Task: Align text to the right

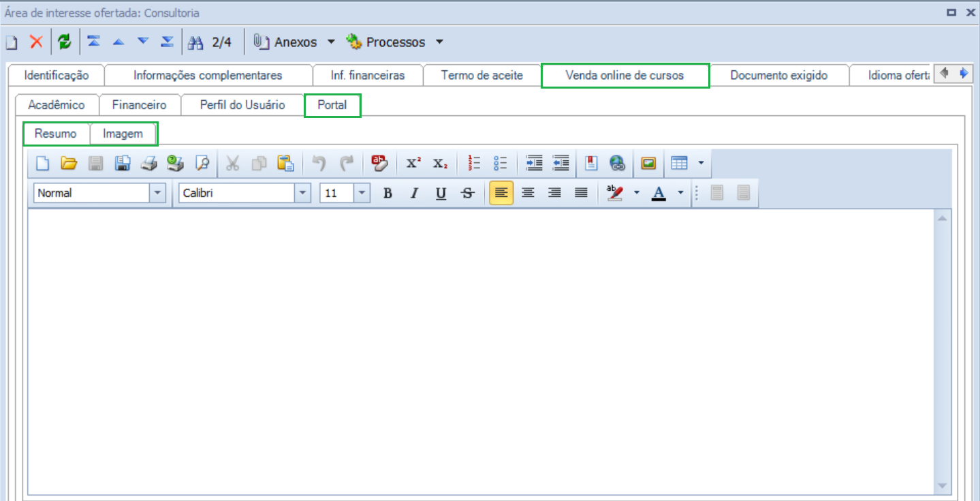Action: click(x=554, y=193)
